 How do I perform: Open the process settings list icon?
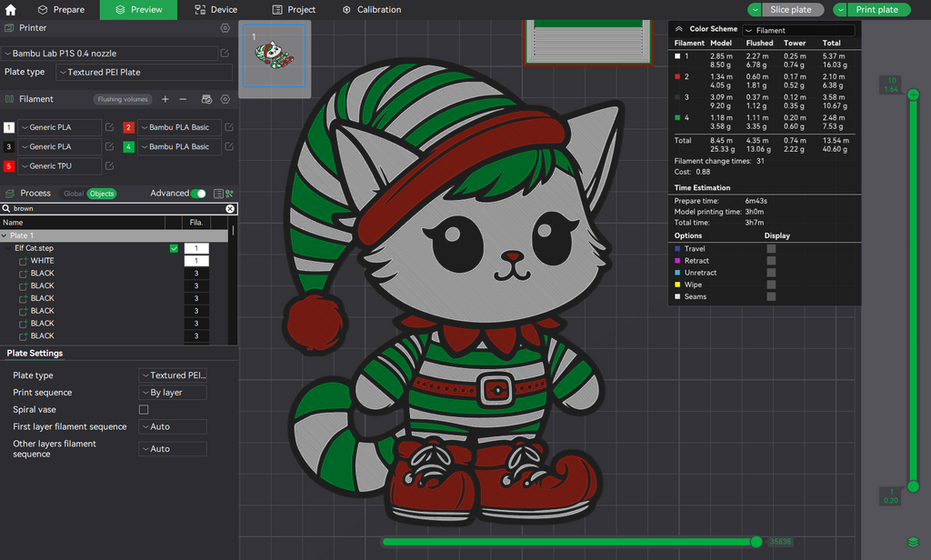[x=218, y=194]
